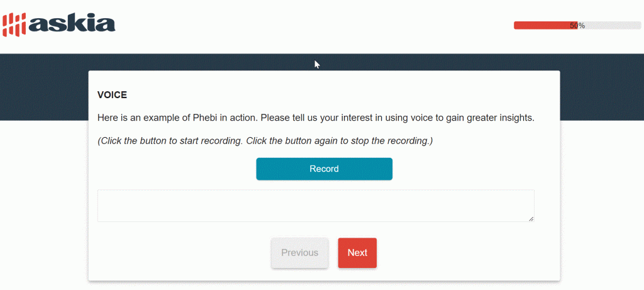Image resolution: width=644 pixels, height=290 pixels.
Task: Click the askia wordmark in the header
Action: 72,25
